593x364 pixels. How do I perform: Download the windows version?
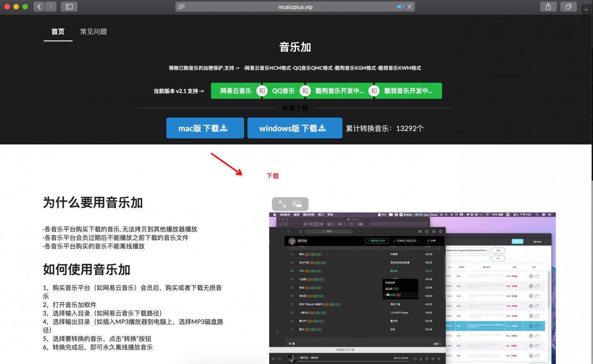295,128
